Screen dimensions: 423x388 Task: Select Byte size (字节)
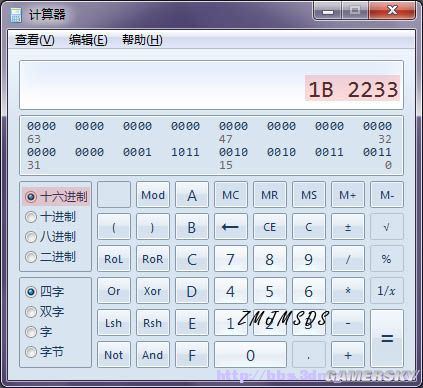tap(44, 352)
